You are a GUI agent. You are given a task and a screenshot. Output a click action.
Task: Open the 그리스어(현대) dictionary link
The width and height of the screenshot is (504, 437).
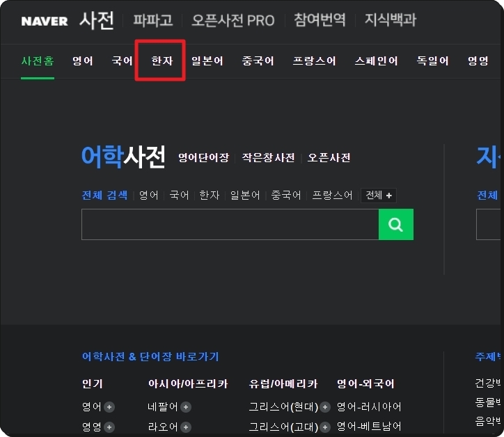pos(283,407)
